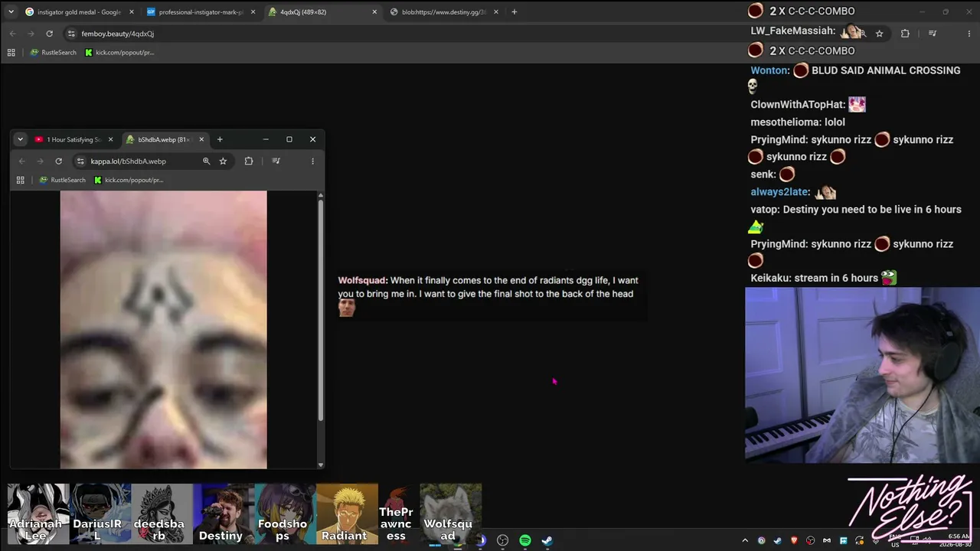Select the deedsbarb avatar tile
The image size is (980, 551).
(162, 514)
